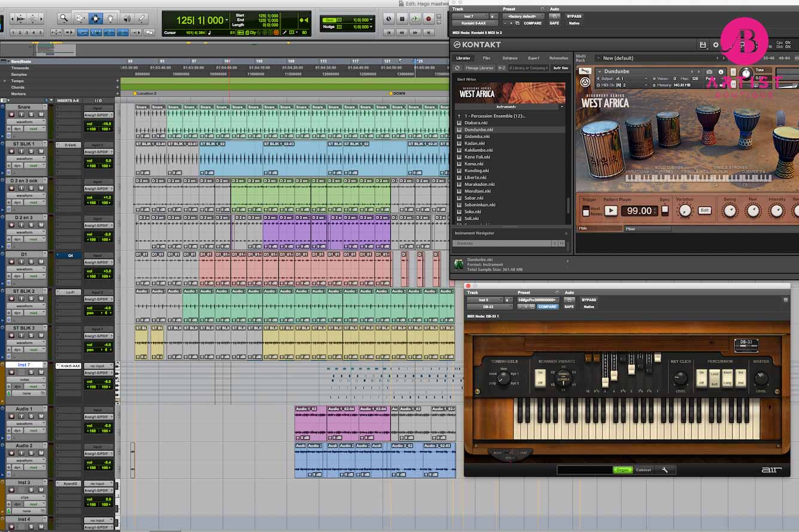Record-enable the D1 track
Image resolution: width=799 pixels, height=532 pixels.
11,262
